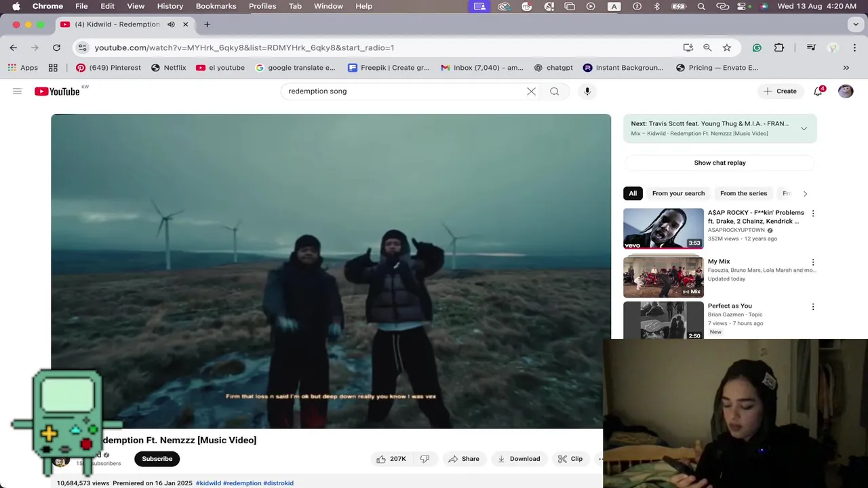Select the From the series chip
The width and height of the screenshot is (868, 488).
click(x=743, y=194)
